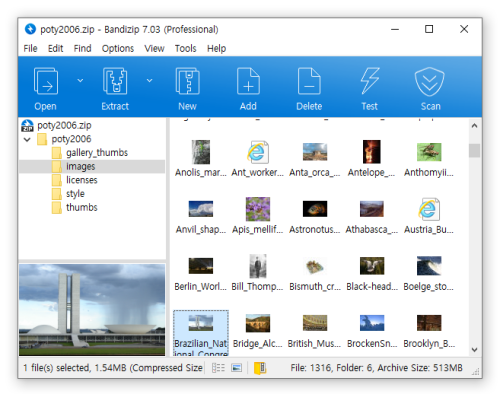
Task: Select the licenses folder in tree
Action: [x=82, y=180]
